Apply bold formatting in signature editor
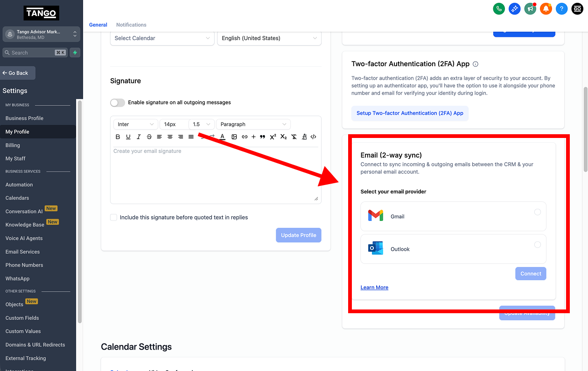588x371 pixels. 118,137
